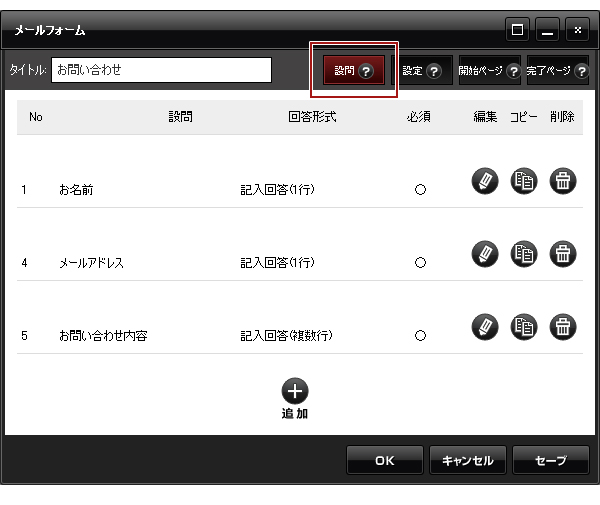Edit the お名前 question with pencil icon

click(x=485, y=181)
